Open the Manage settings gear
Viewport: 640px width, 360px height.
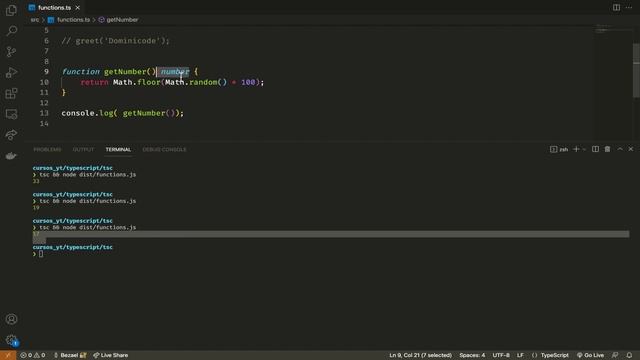point(11,340)
